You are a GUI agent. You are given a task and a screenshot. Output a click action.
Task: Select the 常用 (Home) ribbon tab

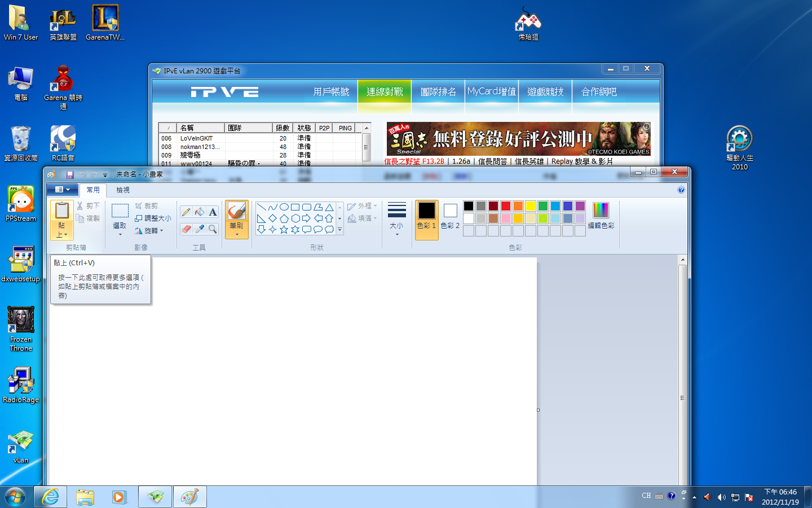pyautogui.click(x=93, y=190)
